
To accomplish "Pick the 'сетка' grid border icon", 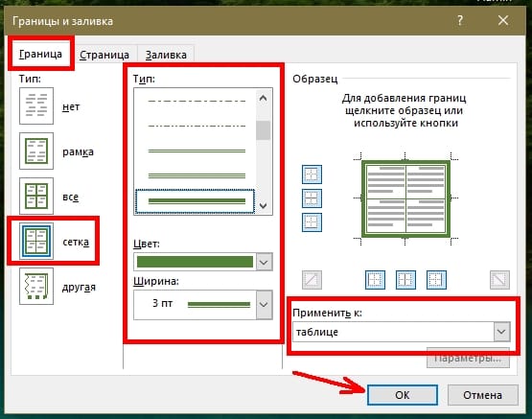I will pyautogui.click(x=36, y=242).
